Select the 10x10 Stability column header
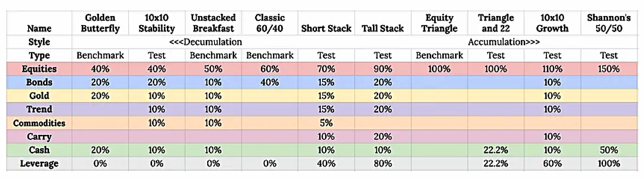This screenshot has width=644, height=179. [x=157, y=23]
